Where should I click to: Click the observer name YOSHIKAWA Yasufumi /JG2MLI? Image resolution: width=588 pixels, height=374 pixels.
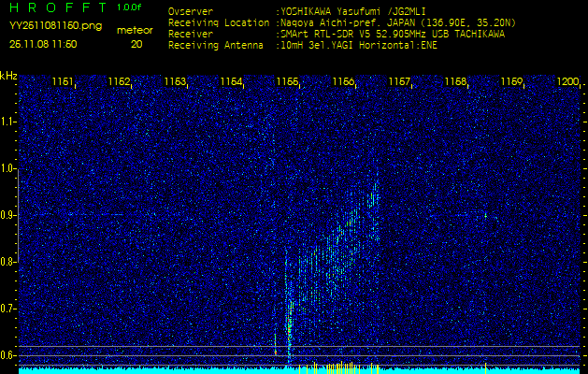point(352,11)
